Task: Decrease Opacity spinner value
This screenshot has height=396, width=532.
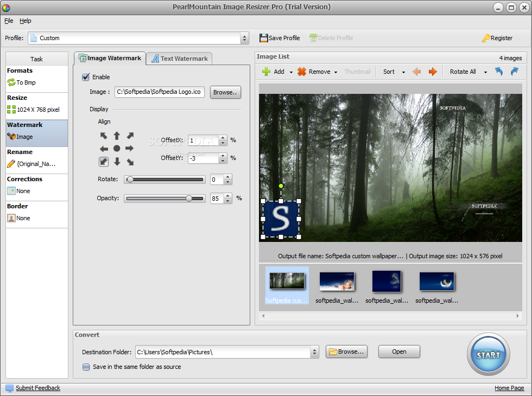Action: coord(228,201)
